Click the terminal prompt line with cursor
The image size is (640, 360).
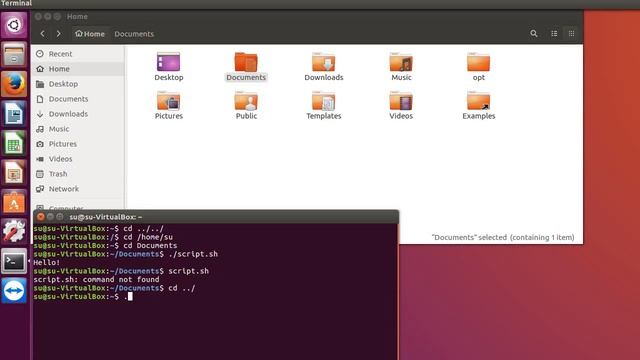pyautogui.click(x=83, y=297)
